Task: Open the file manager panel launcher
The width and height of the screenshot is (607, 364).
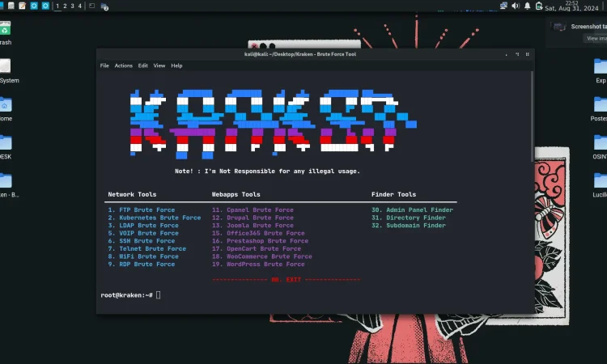Action: click(11, 6)
